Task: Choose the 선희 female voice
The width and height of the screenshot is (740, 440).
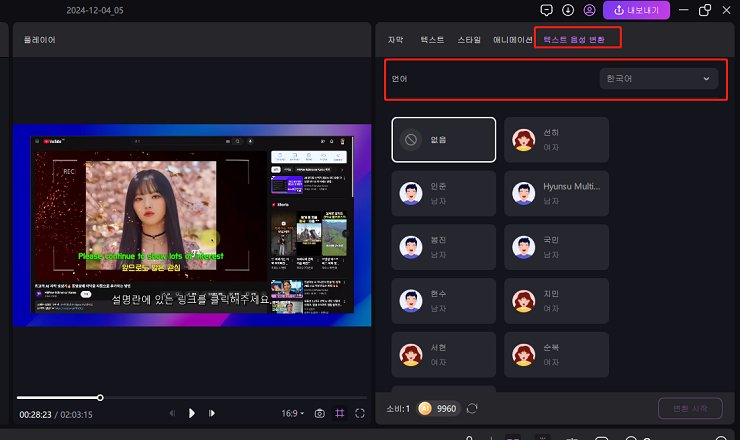Action: 556,140
